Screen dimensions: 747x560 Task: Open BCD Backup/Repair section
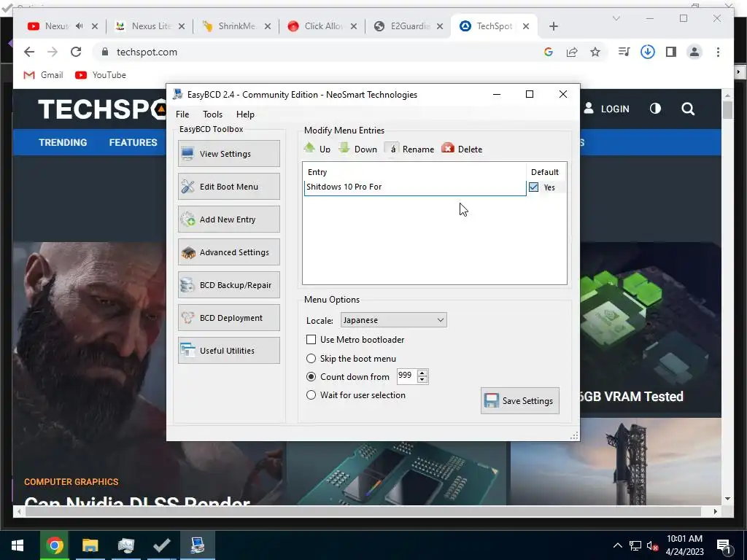(x=228, y=285)
